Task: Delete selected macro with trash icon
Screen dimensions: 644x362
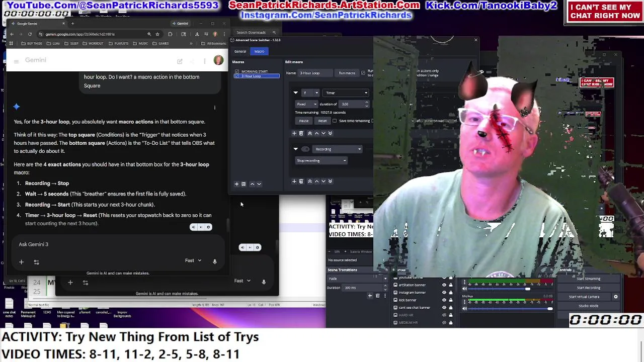Action: 244,184
